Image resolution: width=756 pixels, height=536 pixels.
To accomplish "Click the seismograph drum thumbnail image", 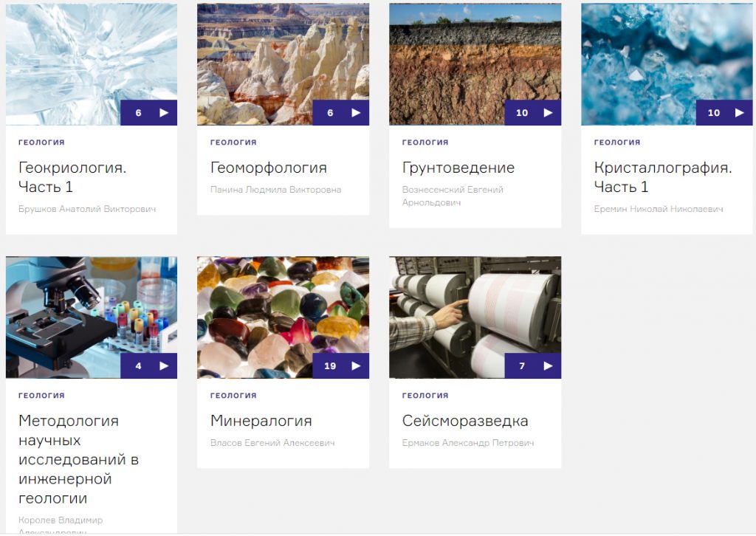I will tap(475, 317).
